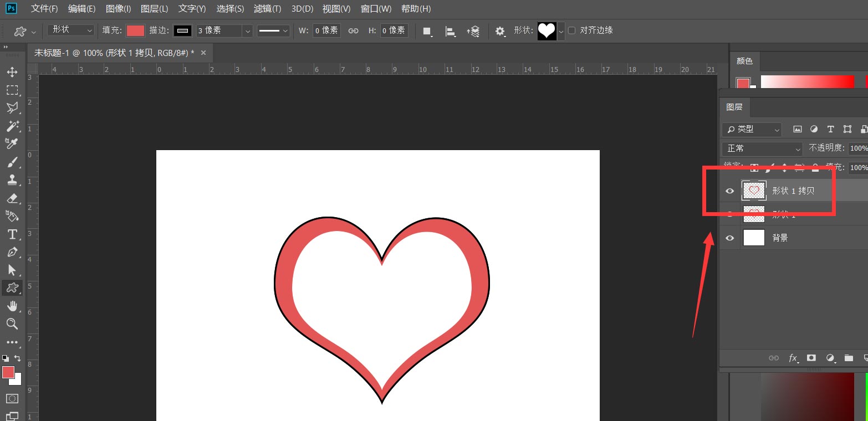Select the Horizontal Type tool
Image resolution: width=868 pixels, height=421 pixels.
coord(12,234)
